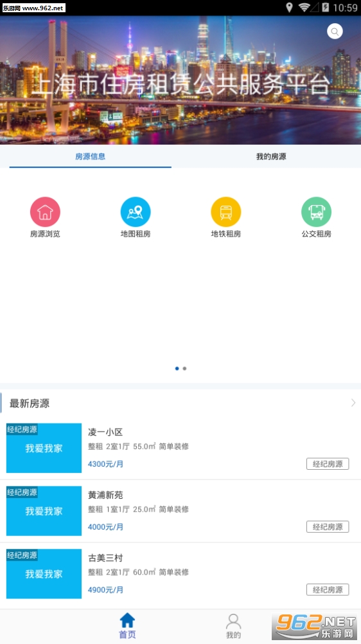Switch to 房源信息 tab

[91, 156]
